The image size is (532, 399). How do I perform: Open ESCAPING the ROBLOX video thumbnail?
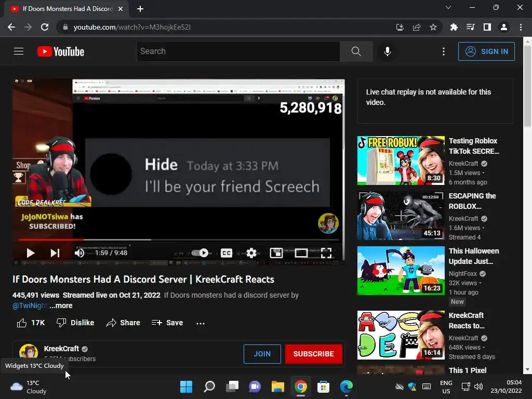point(401,216)
